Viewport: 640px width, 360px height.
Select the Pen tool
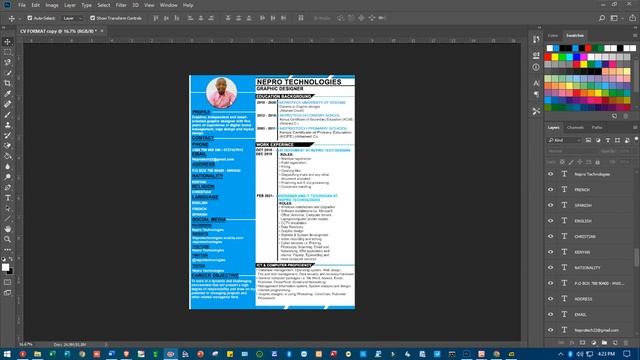tap(7, 187)
